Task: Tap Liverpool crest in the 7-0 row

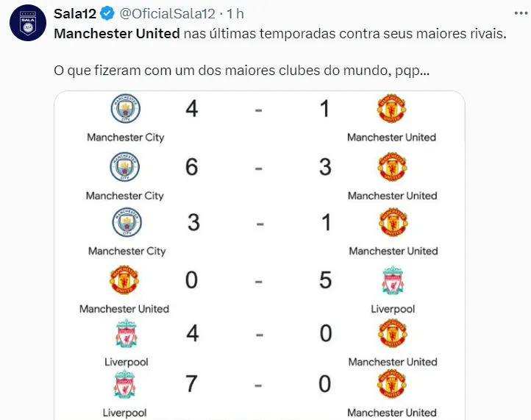Action: (x=124, y=385)
